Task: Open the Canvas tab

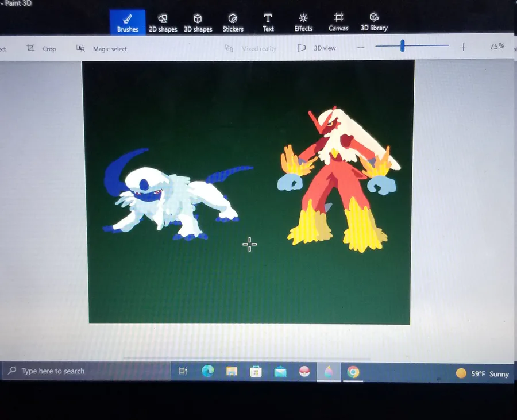Action: pos(338,22)
